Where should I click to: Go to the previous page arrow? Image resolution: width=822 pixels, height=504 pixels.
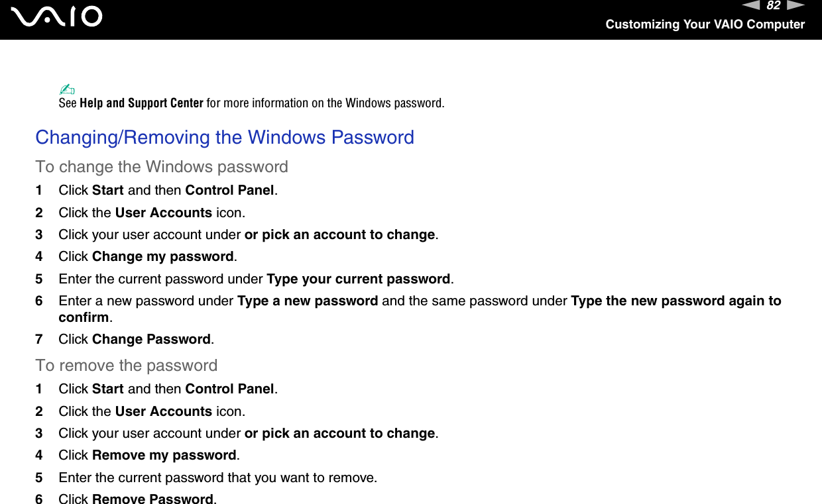click(x=751, y=6)
